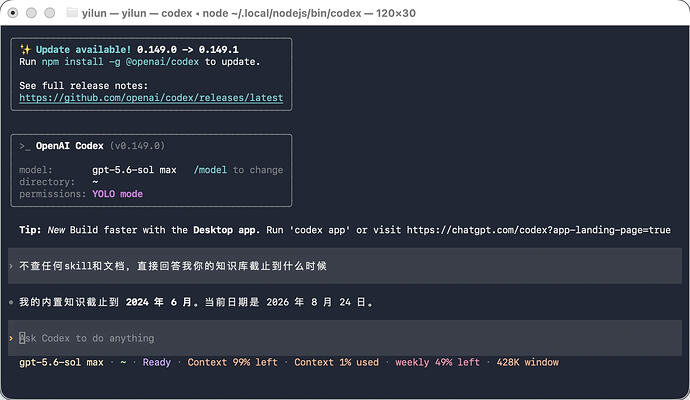The image size is (690, 400).
Task: Close the terminal window with the first title-bar button
Action: [13, 13]
